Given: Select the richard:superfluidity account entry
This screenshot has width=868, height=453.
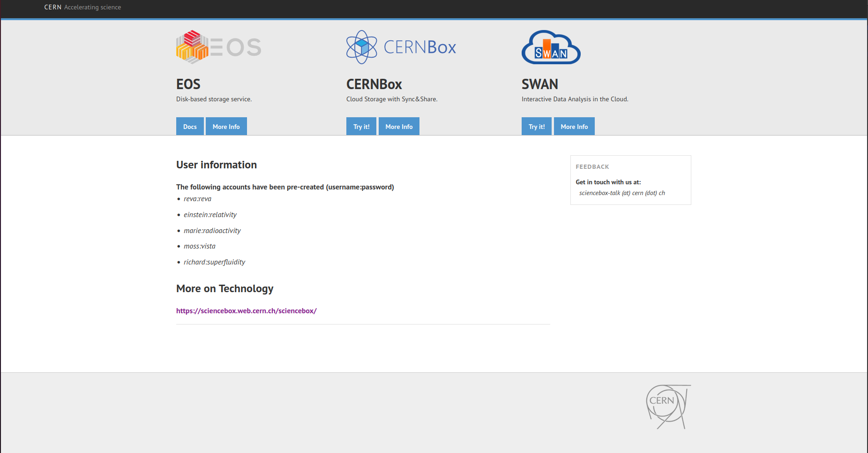Looking at the screenshot, I should [x=214, y=262].
